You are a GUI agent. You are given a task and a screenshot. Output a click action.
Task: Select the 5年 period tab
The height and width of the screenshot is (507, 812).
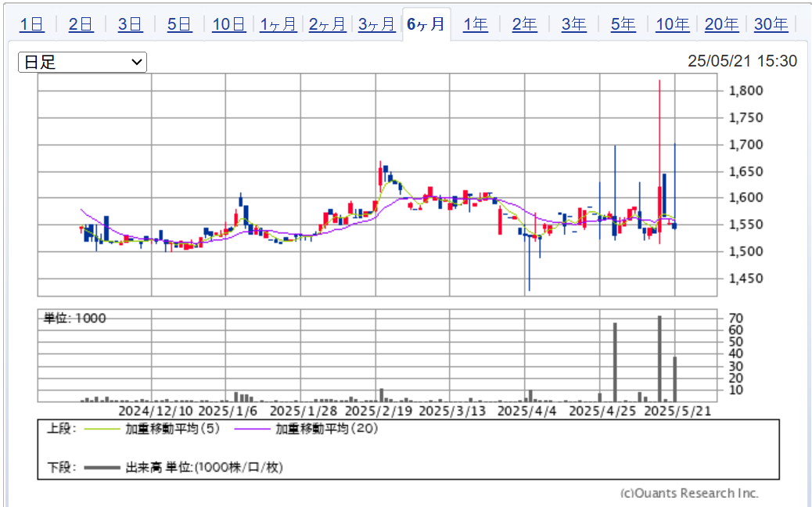point(623,24)
